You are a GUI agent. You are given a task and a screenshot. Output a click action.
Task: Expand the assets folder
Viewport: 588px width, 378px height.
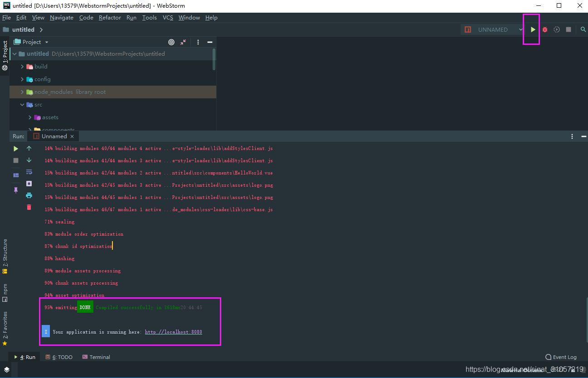pos(30,117)
